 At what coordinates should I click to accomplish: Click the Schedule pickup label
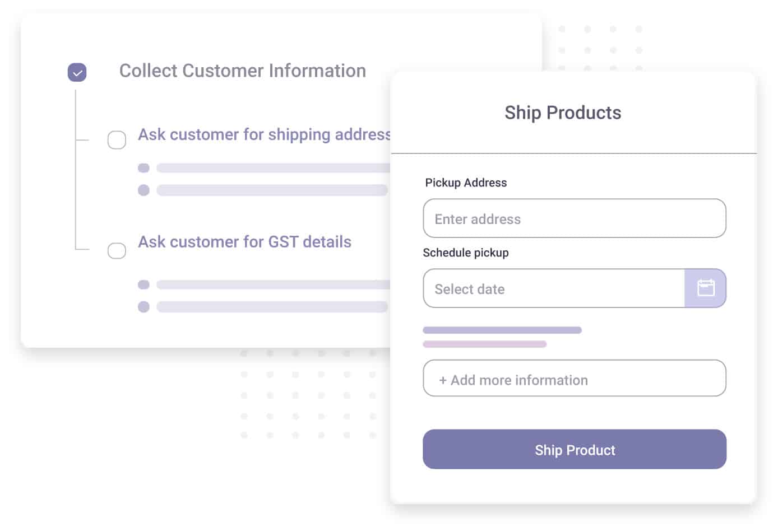point(466,253)
